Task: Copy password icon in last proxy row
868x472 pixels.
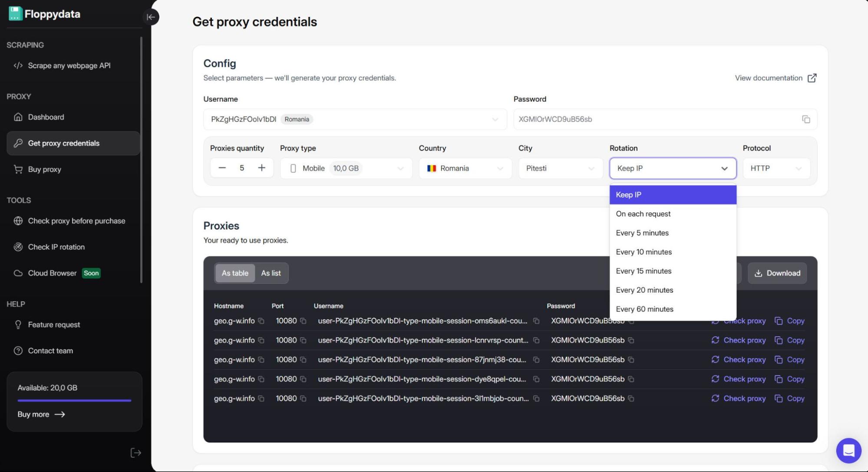Action: (x=631, y=399)
